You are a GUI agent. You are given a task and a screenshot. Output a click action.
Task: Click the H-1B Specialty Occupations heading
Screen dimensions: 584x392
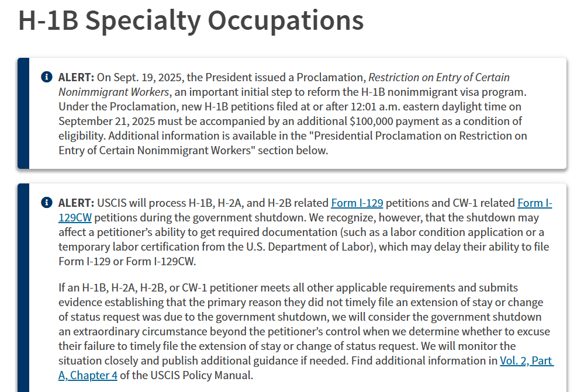191,21
